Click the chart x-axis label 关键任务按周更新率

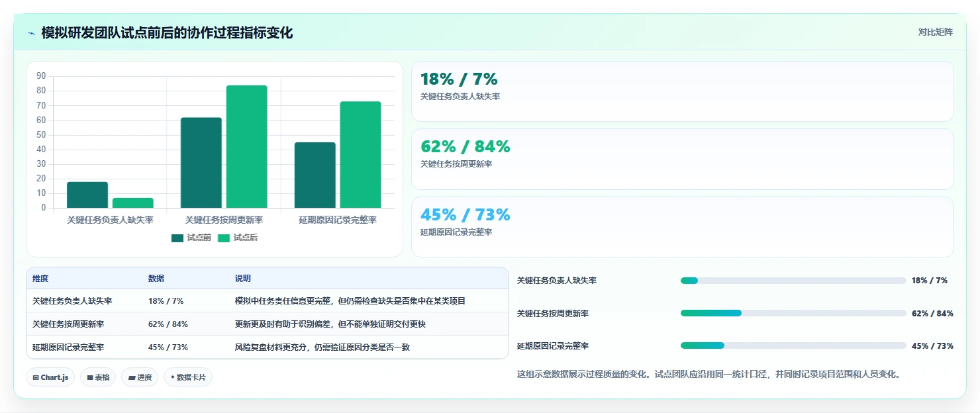[224, 220]
